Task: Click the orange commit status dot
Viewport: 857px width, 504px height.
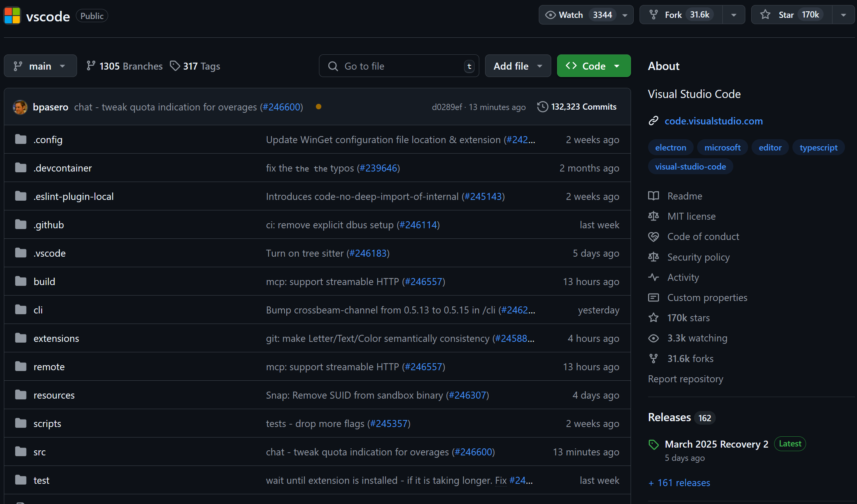Action: [318, 107]
